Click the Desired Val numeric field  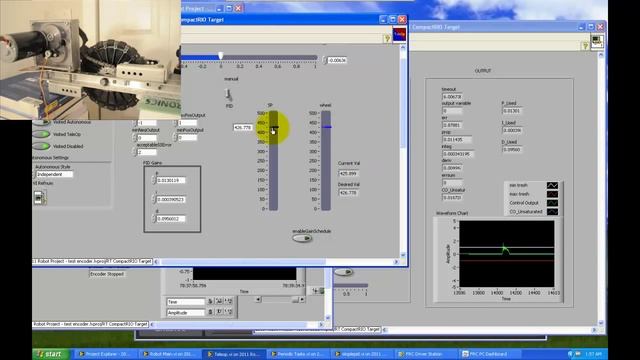point(348,193)
